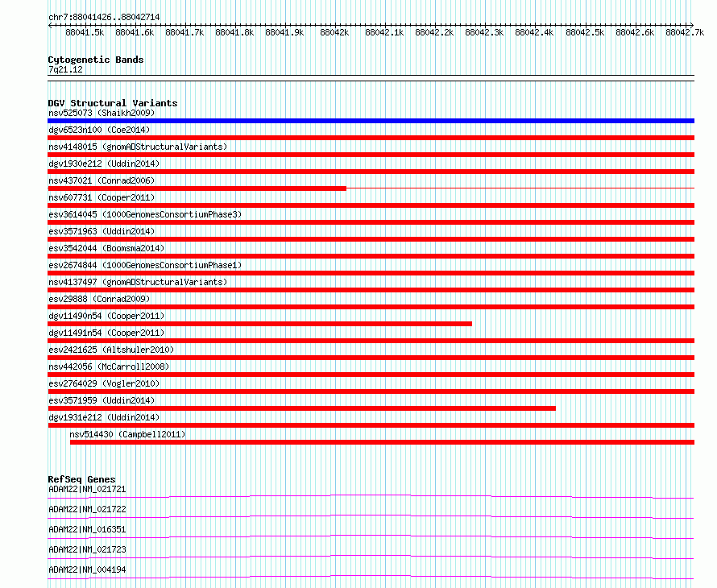Open variant esv3542044 (Boomsma2014)
Image resolution: width=717 pixels, height=588 pixels.
pyautogui.click(x=106, y=248)
